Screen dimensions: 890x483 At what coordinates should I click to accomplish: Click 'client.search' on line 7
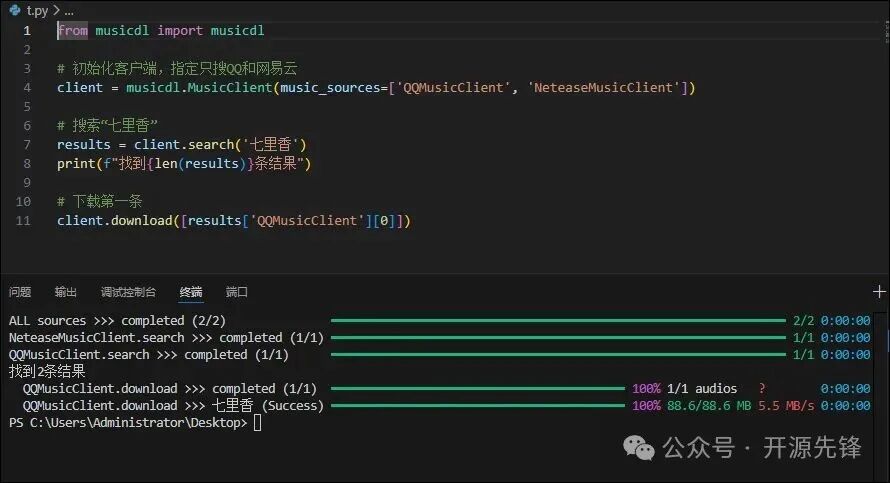[x=184, y=145]
